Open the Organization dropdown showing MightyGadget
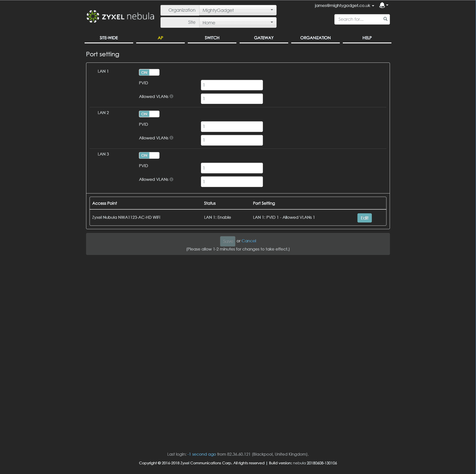476x474 pixels. (x=237, y=10)
